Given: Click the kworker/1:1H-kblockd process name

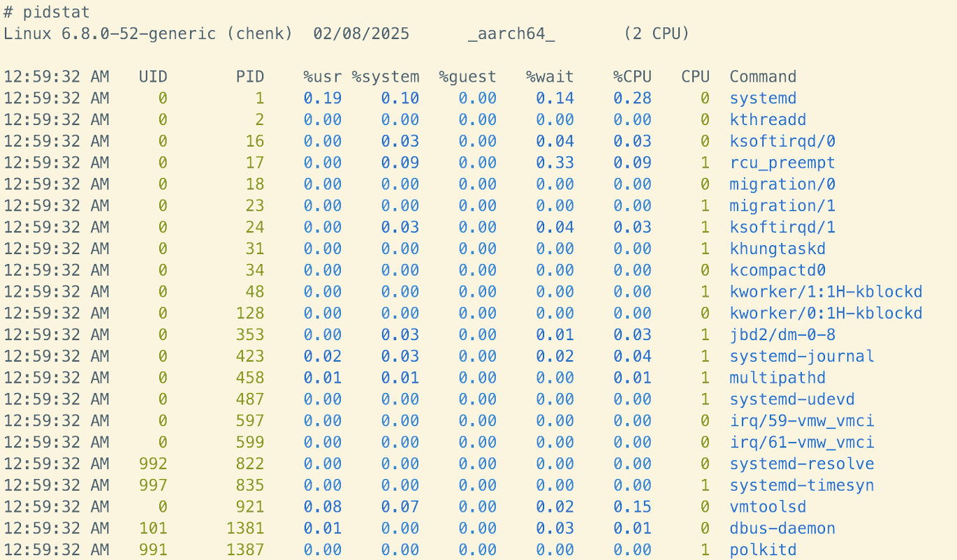Looking at the screenshot, I should [x=826, y=292].
